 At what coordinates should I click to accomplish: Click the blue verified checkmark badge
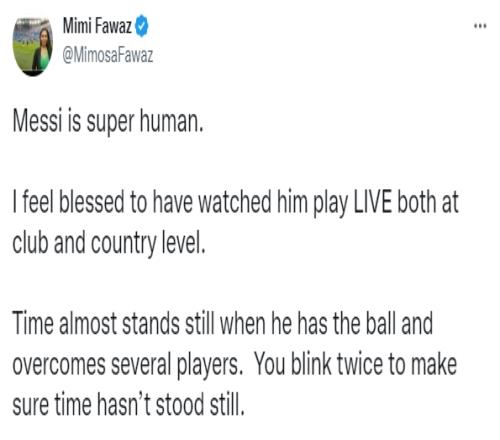(x=142, y=26)
